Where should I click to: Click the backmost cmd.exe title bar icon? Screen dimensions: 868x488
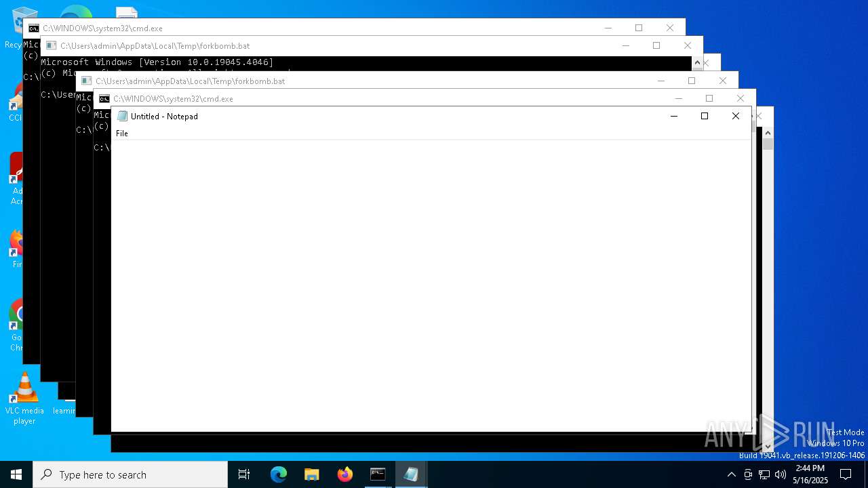tap(34, 28)
